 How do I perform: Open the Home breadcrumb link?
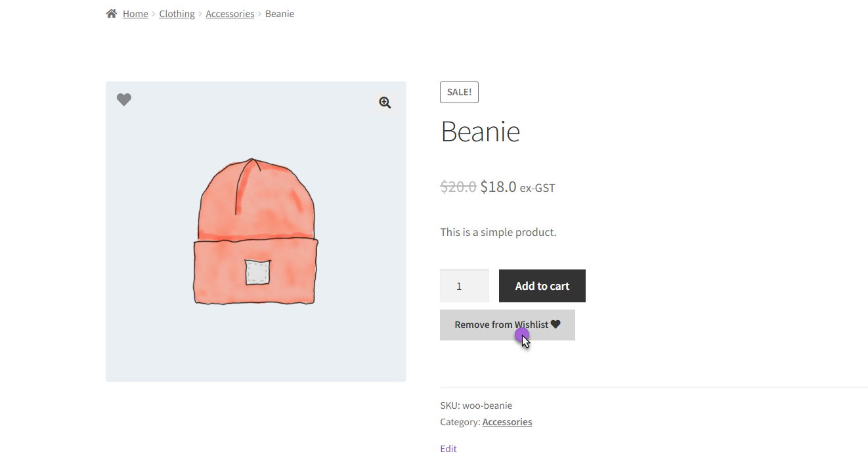(x=135, y=14)
